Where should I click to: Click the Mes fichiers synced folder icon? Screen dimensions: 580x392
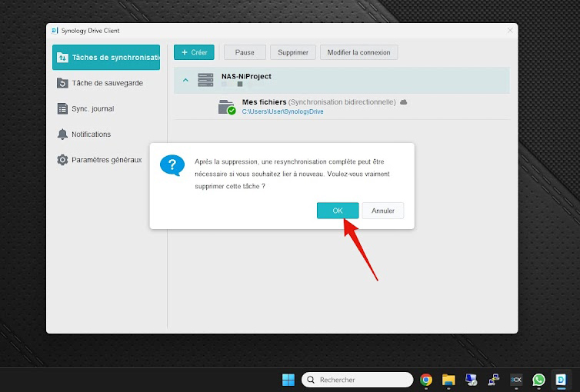226,107
